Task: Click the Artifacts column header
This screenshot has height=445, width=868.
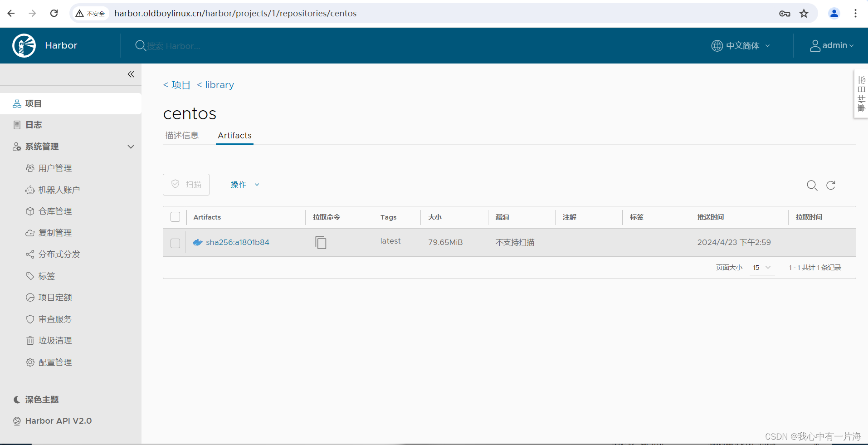Action: (207, 217)
